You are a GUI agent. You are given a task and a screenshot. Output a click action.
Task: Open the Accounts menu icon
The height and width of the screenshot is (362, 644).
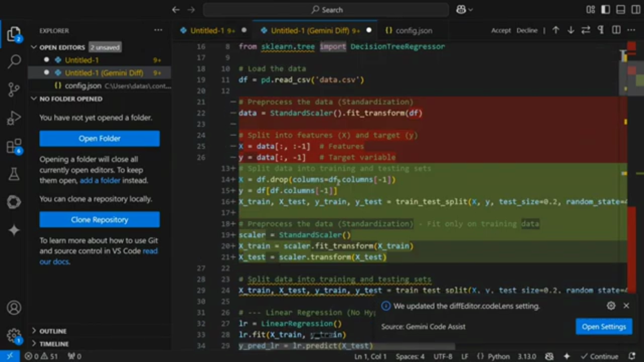point(14,308)
